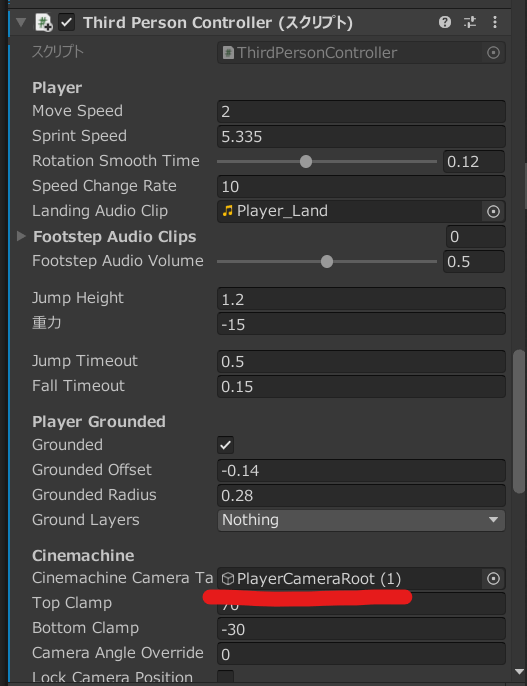Click the Ground Layers label

pos(86,520)
